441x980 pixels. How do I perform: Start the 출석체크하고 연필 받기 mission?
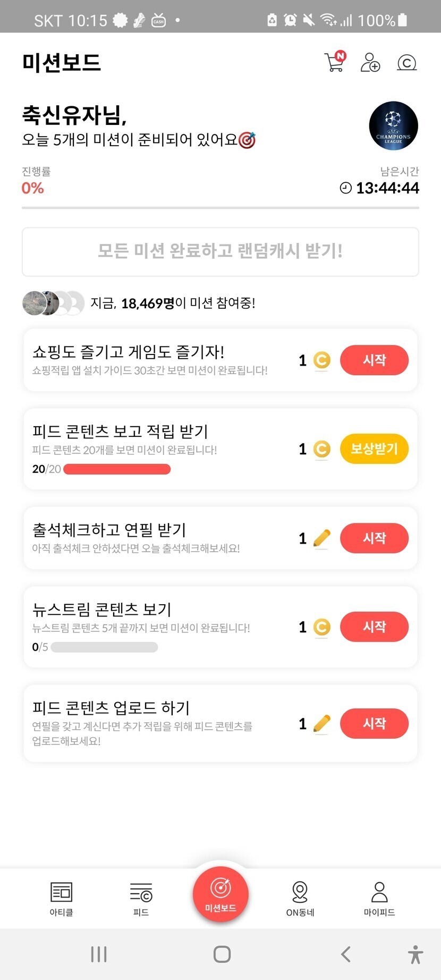click(374, 538)
